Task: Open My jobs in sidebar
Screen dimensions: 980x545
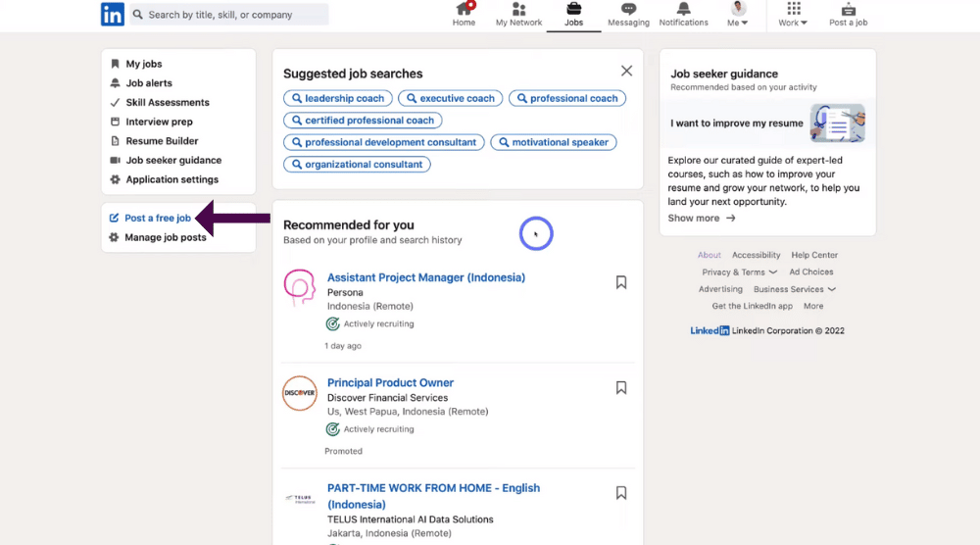Action: 144,64
